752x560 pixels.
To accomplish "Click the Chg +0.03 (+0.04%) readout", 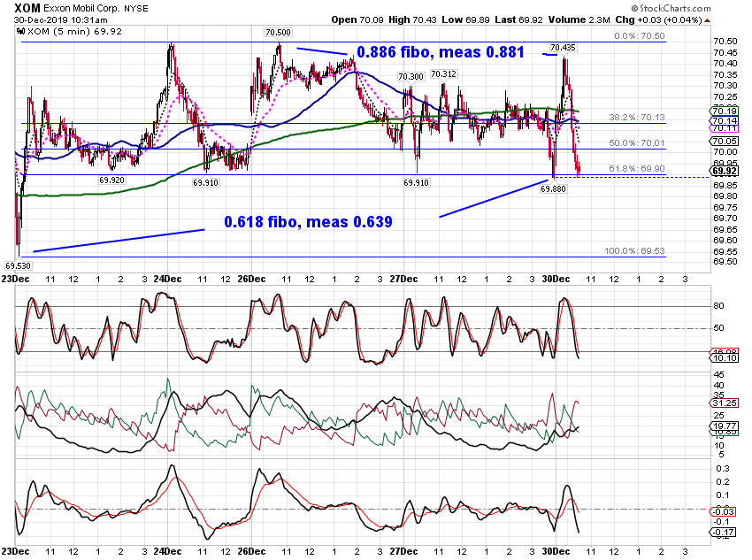I will (658, 19).
